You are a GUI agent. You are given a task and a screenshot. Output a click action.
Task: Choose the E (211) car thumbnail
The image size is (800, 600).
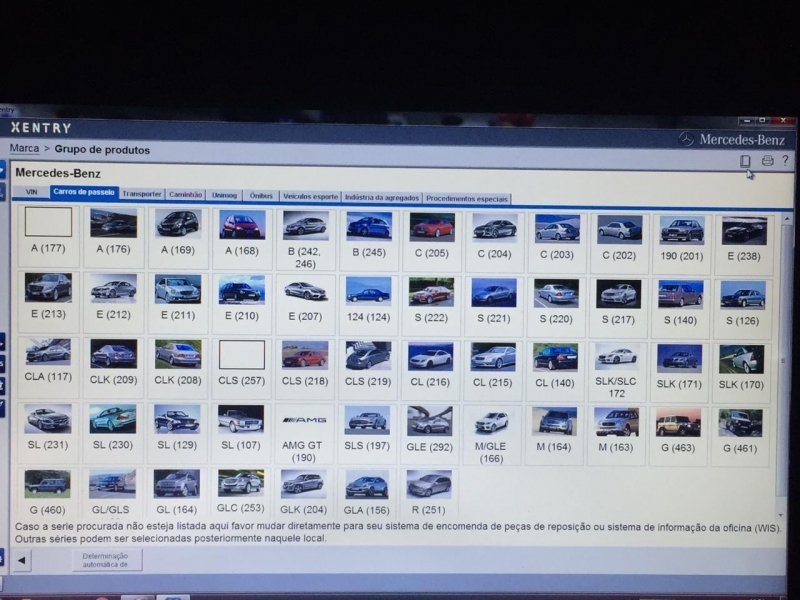coord(178,289)
